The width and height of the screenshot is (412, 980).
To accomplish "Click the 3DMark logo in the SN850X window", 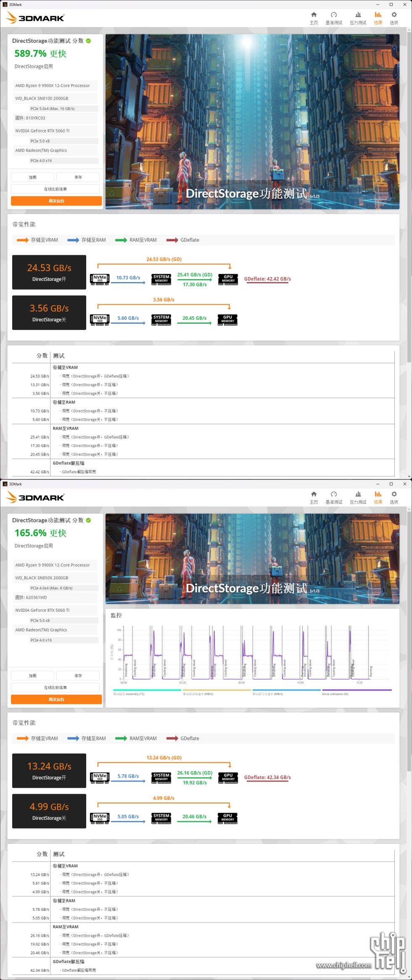I will tap(35, 497).
